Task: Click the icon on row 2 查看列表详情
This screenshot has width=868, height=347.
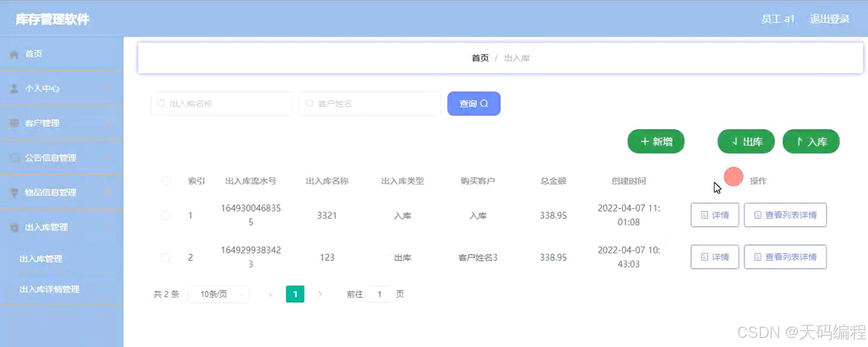Action: click(758, 257)
